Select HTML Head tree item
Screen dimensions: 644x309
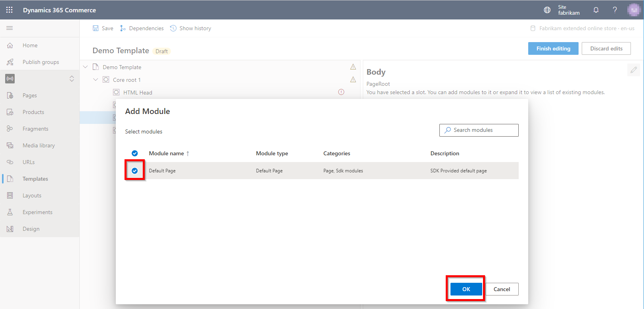[x=138, y=93]
